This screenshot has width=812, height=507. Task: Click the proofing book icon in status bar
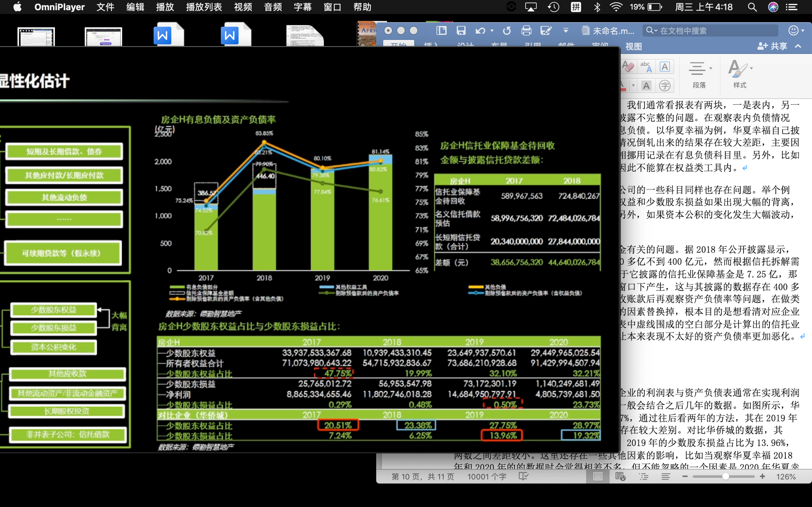(x=524, y=476)
